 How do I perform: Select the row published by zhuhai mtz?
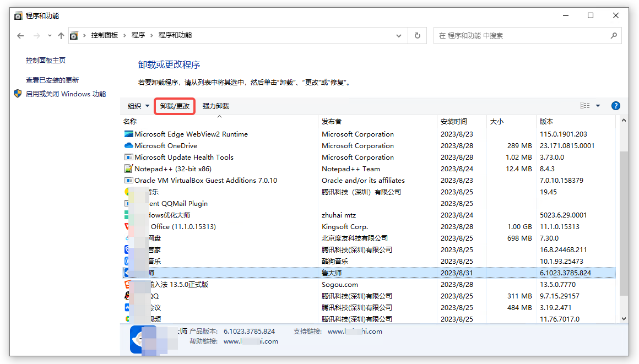click(x=369, y=215)
